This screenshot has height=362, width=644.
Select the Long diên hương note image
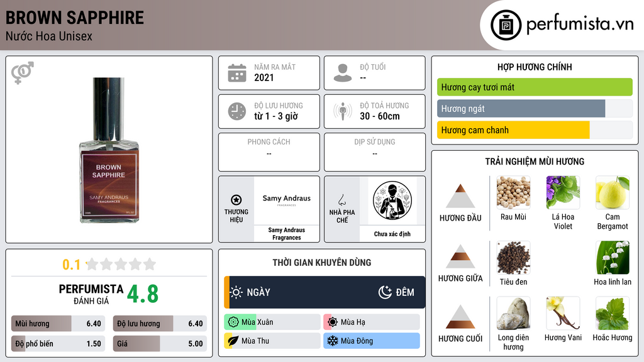pos(513,314)
